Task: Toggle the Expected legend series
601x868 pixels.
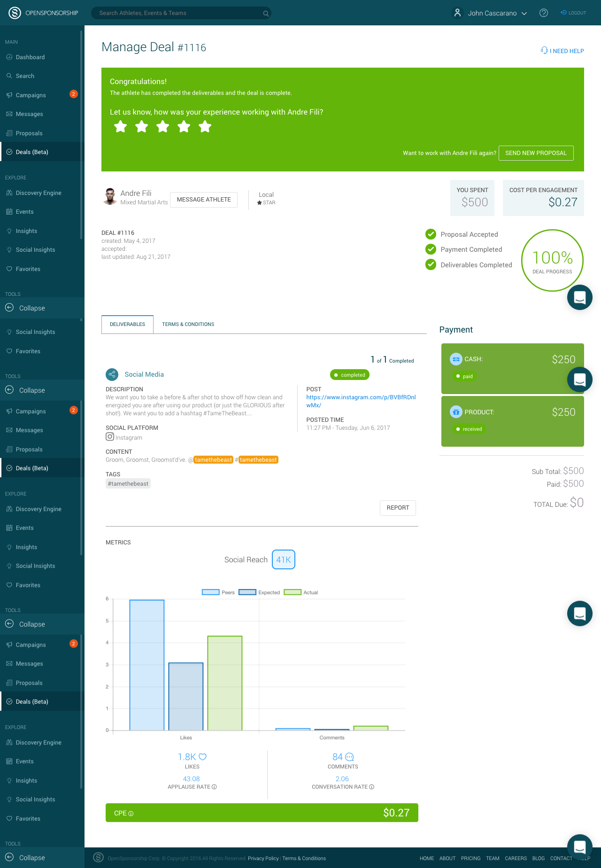Action: [x=259, y=592]
